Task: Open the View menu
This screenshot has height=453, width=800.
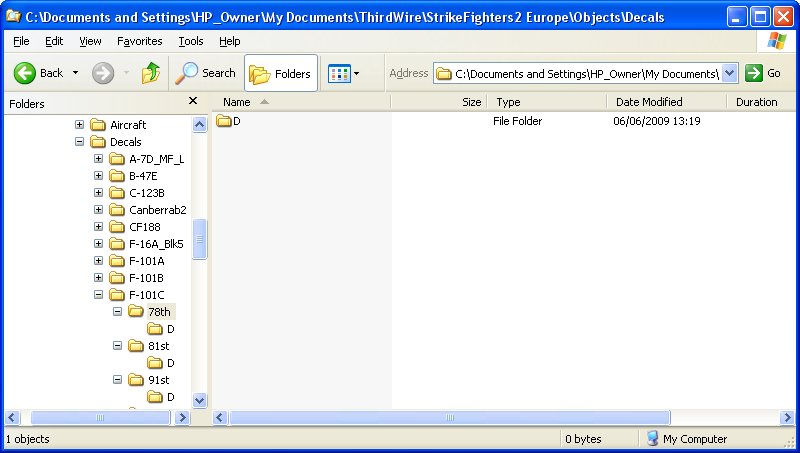Action: coord(90,41)
